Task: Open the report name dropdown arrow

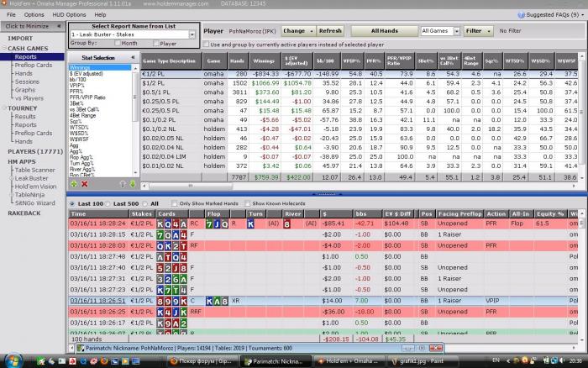Action: (x=192, y=34)
